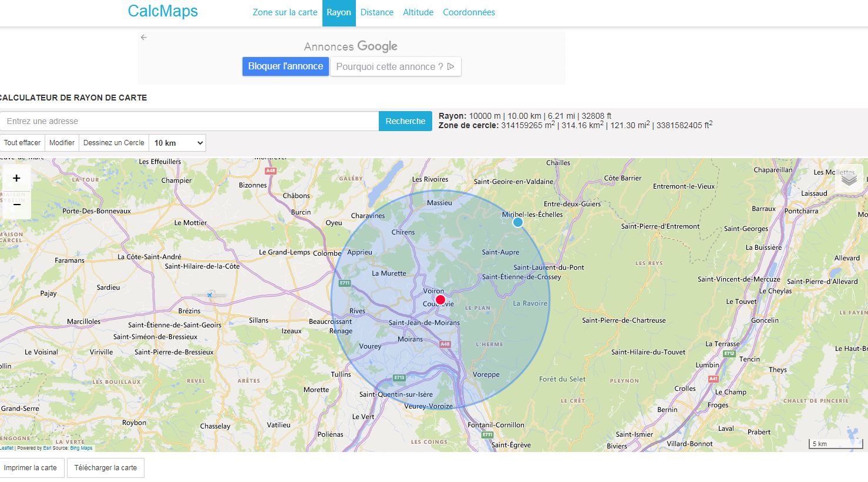Click Tout effacer to clear map
The height and width of the screenshot is (482, 868).
(22, 143)
